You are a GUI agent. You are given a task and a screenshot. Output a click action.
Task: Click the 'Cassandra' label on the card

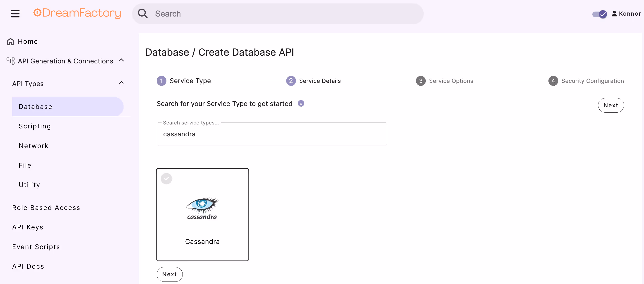tap(202, 241)
